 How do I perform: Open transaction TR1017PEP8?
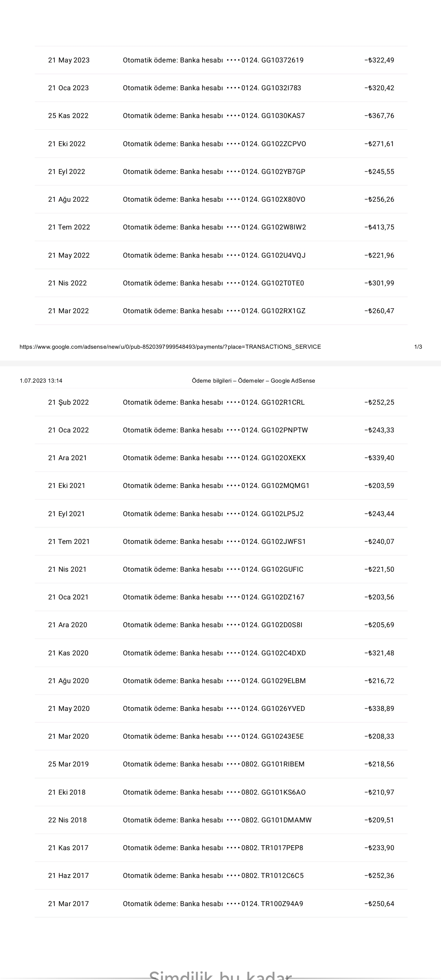click(282, 848)
